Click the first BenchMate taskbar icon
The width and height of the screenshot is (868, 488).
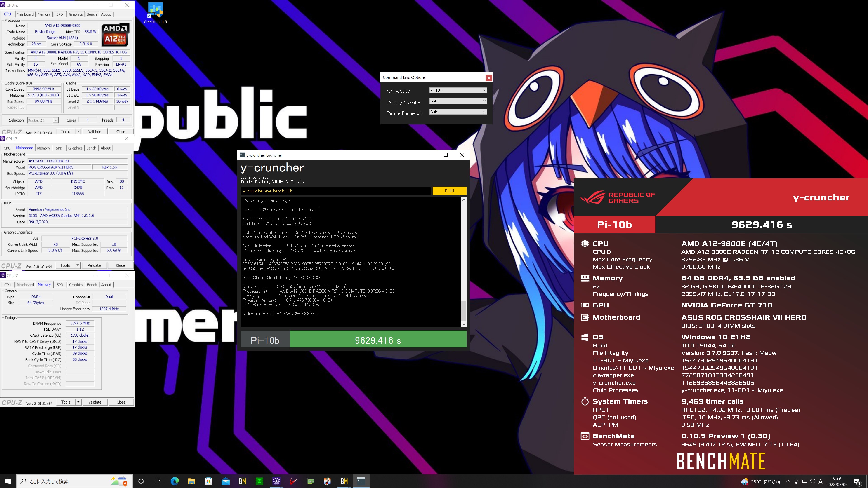coord(242,481)
